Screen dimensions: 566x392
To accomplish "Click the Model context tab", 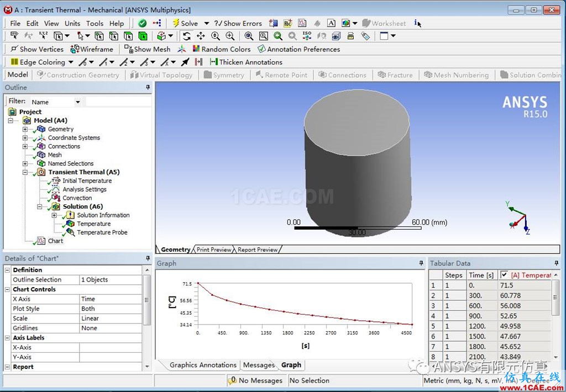I will [x=18, y=75].
